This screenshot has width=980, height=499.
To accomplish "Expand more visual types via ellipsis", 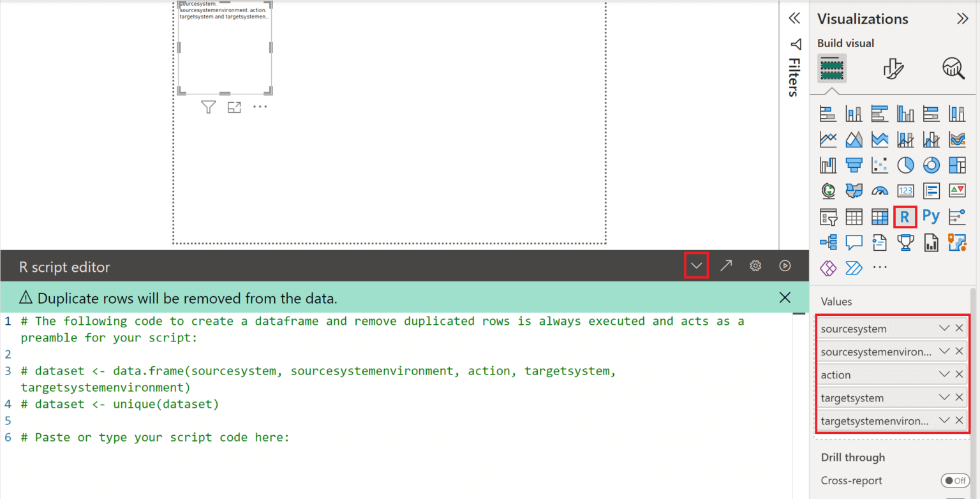I will [880, 268].
